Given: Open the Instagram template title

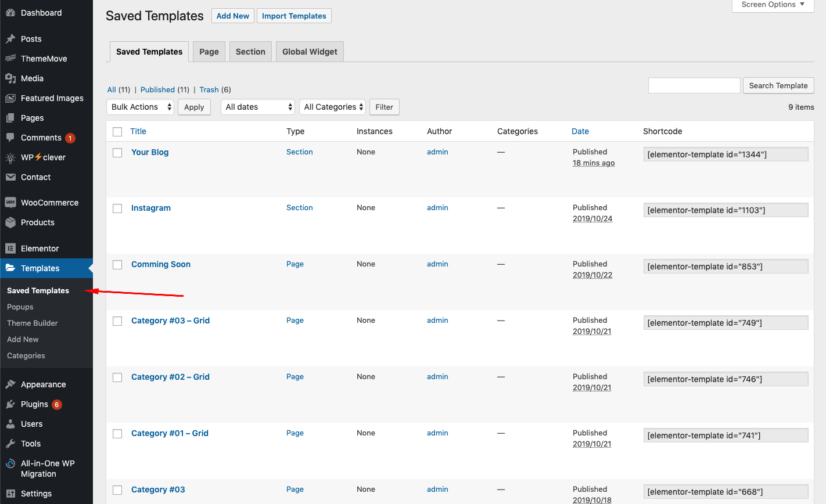Looking at the screenshot, I should click(151, 208).
